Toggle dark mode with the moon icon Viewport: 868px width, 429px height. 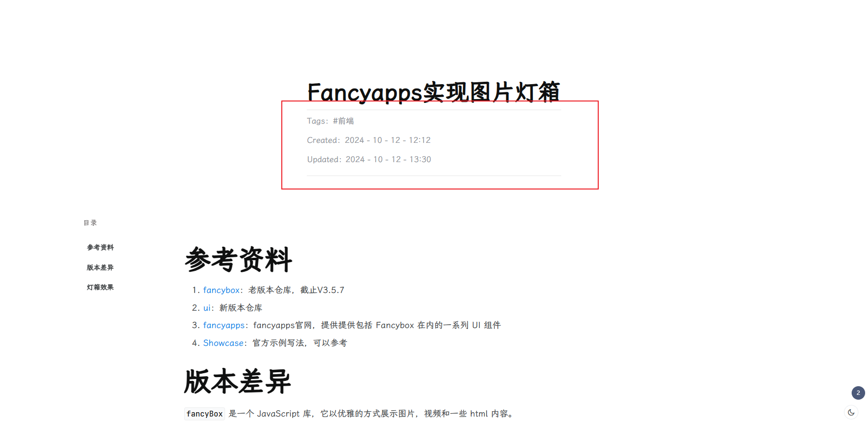pyautogui.click(x=851, y=413)
